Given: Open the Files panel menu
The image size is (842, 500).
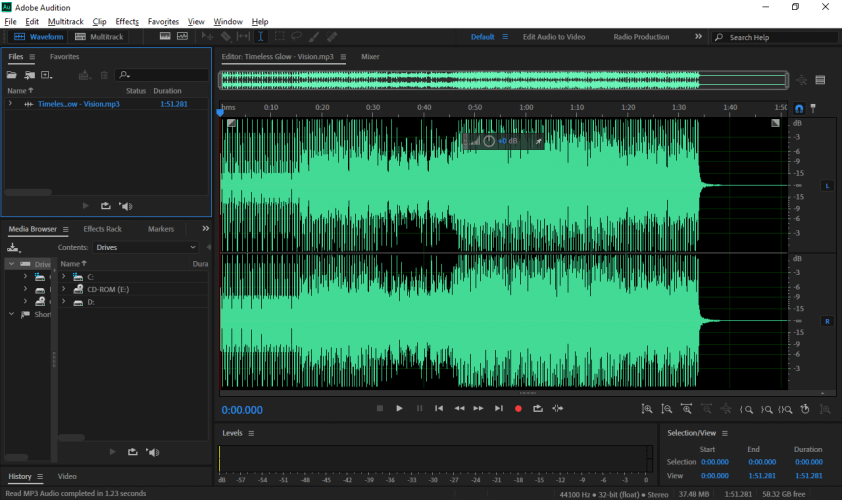Looking at the screenshot, I should (x=32, y=56).
